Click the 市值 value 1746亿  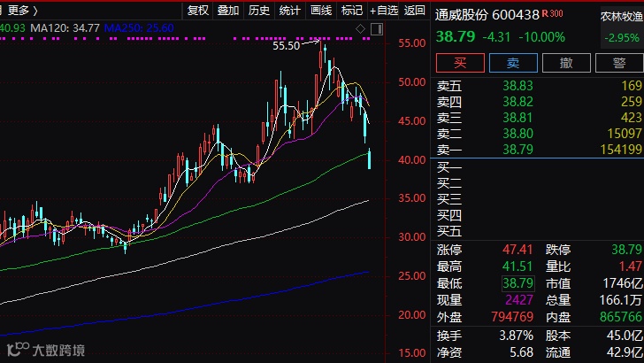[622, 283]
